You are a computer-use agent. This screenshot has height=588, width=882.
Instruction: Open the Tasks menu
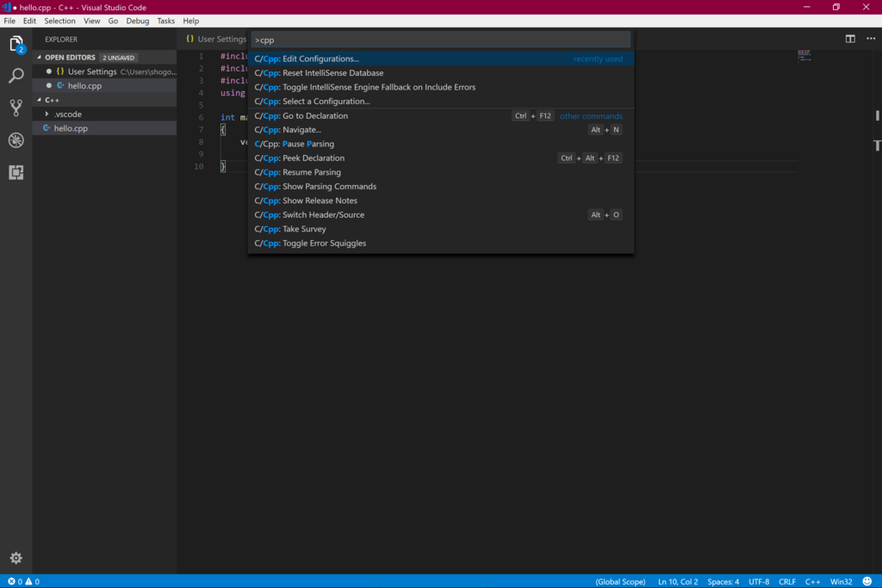(165, 21)
